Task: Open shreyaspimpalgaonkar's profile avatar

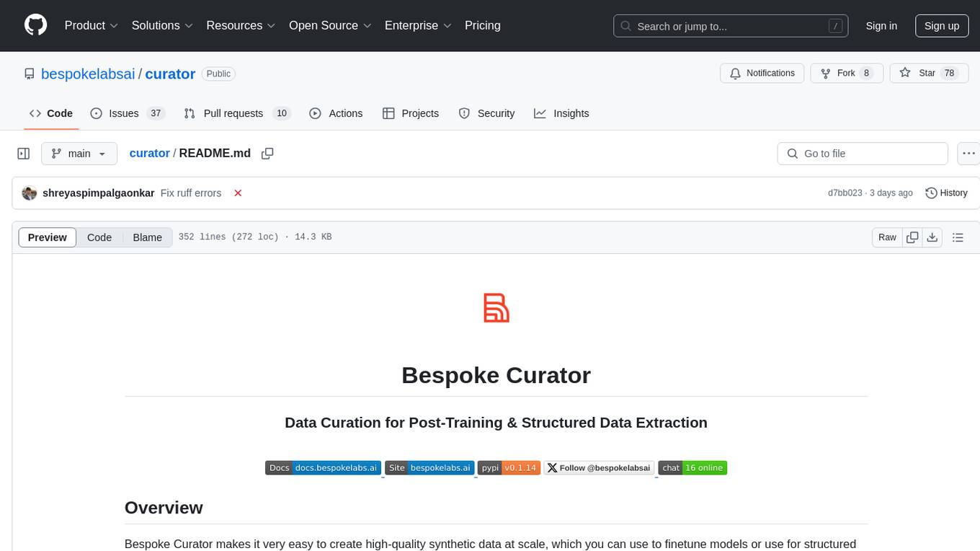Action: pos(30,193)
